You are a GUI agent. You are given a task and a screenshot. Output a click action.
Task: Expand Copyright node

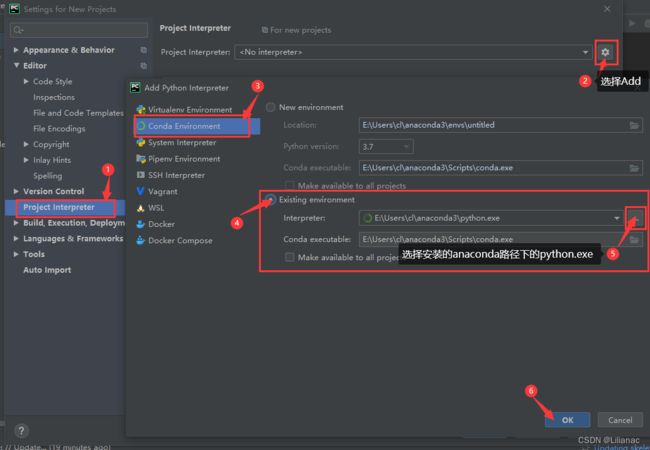pos(26,144)
